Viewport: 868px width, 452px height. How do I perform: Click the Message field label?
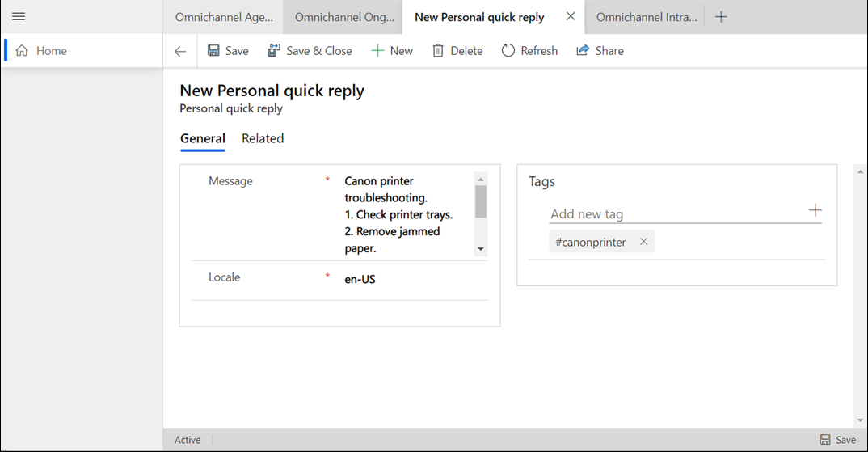[230, 181]
